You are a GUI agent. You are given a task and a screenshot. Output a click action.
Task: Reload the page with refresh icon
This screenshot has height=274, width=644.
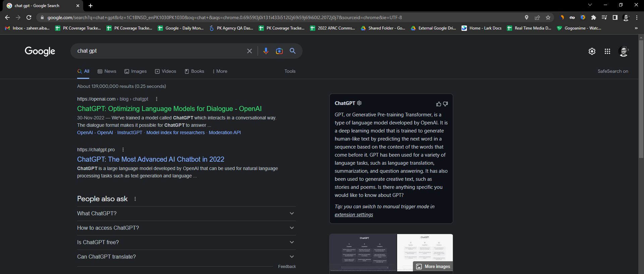coord(29,17)
